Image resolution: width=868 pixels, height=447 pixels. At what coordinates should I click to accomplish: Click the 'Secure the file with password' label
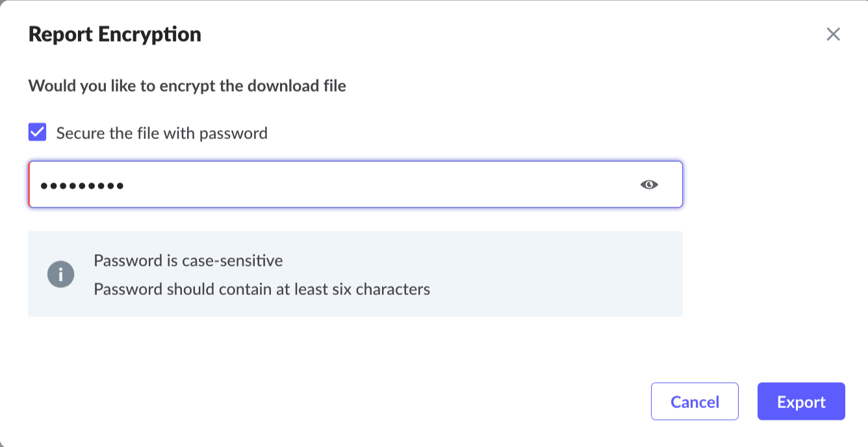162,134
